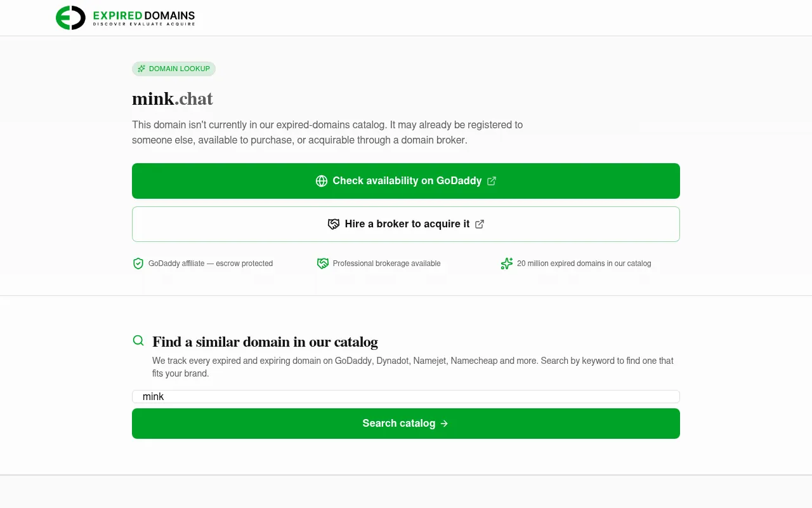Click external link icon on broker button
This screenshot has width=812, height=508.
tap(480, 224)
